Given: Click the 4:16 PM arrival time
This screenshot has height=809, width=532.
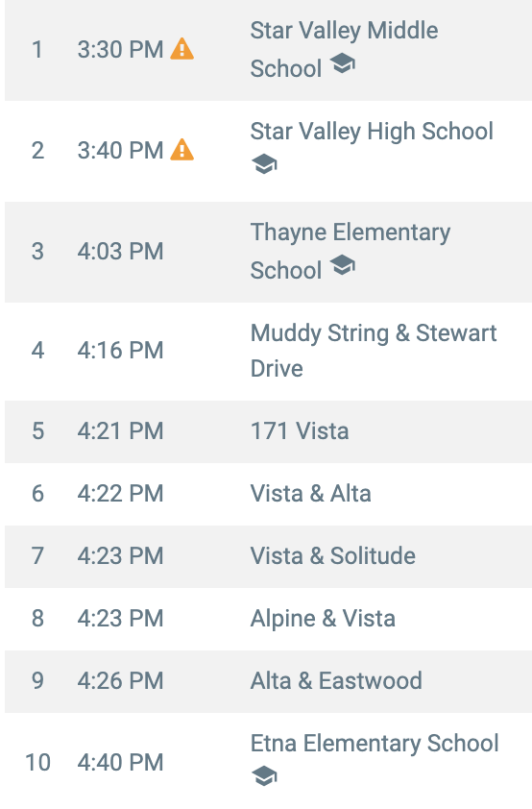Looking at the screenshot, I should click(x=121, y=351).
